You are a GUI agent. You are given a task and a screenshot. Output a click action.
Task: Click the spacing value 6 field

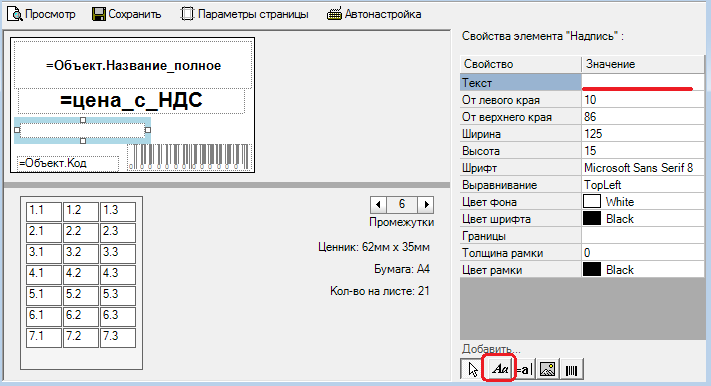pyautogui.click(x=402, y=205)
